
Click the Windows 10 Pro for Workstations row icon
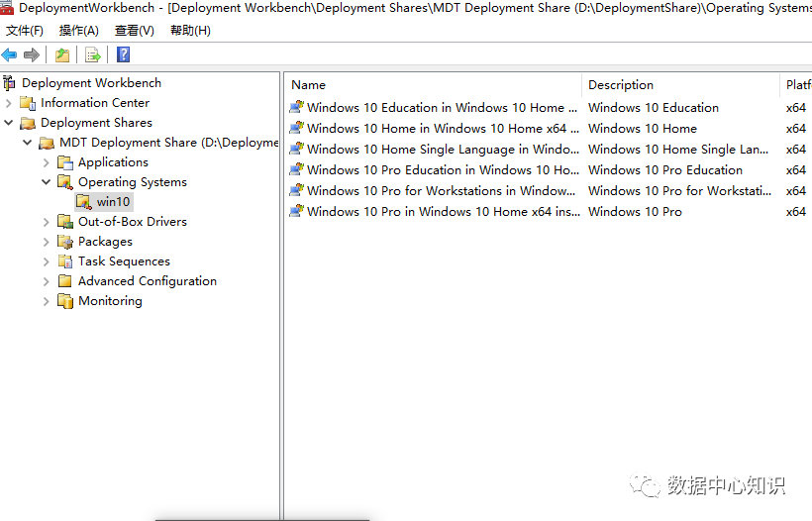(x=296, y=190)
